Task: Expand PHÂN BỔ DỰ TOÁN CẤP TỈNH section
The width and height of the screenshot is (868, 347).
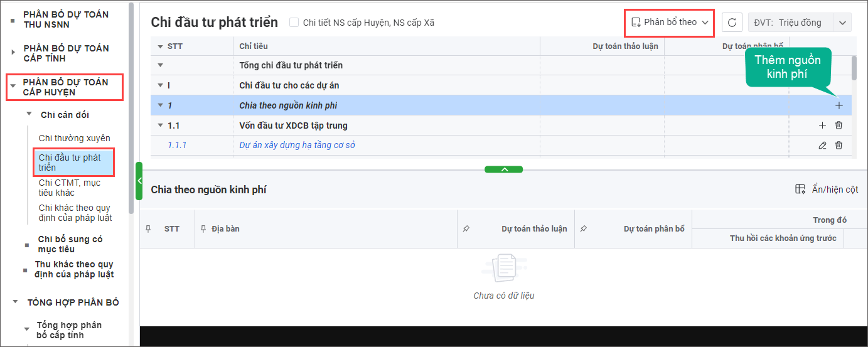Action: pyautogui.click(x=13, y=53)
